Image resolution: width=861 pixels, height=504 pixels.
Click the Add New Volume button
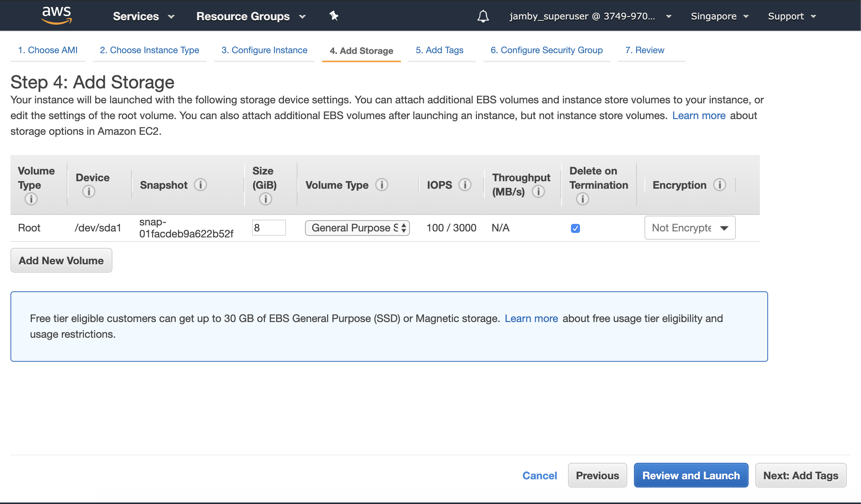tap(61, 261)
